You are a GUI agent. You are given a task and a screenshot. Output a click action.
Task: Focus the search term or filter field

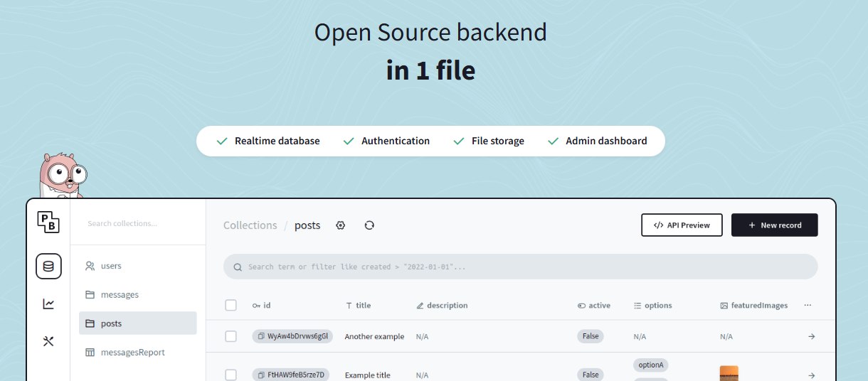click(x=521, y=267)
